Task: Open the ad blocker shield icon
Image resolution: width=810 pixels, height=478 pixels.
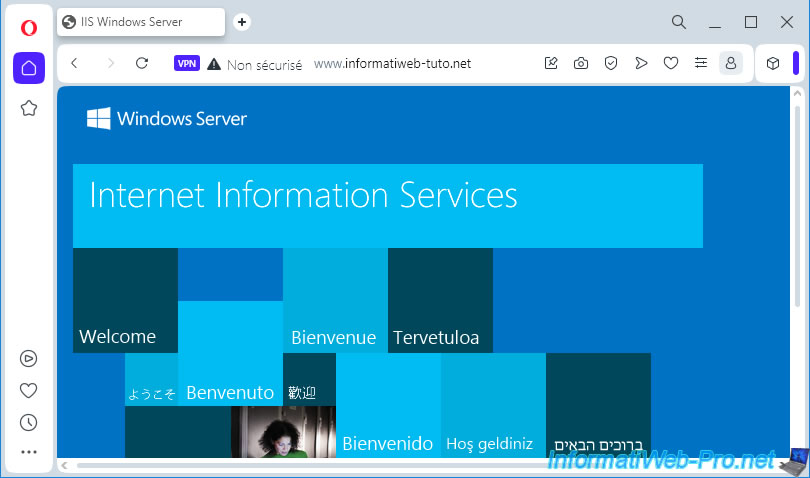Action: (611, 63)
